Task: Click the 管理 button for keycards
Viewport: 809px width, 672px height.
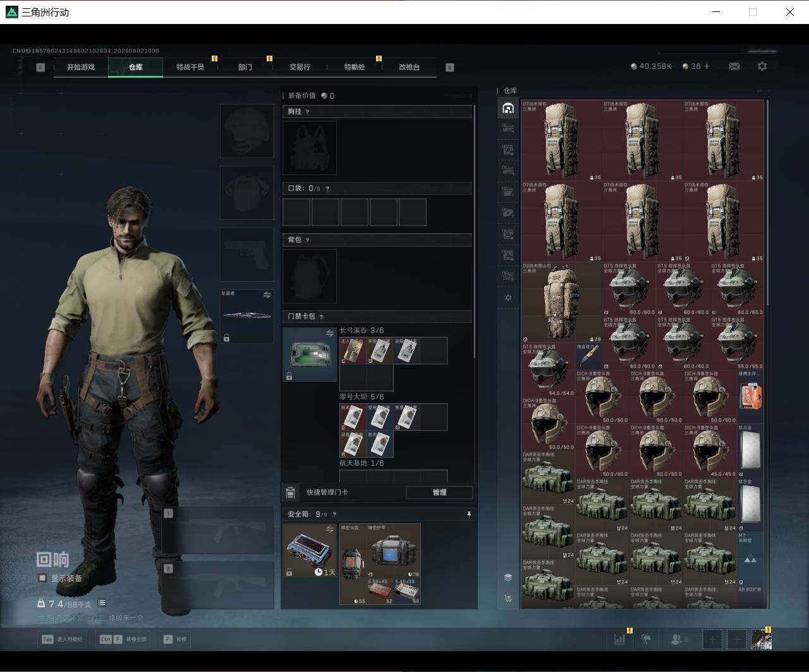Action: coord(439,492)
